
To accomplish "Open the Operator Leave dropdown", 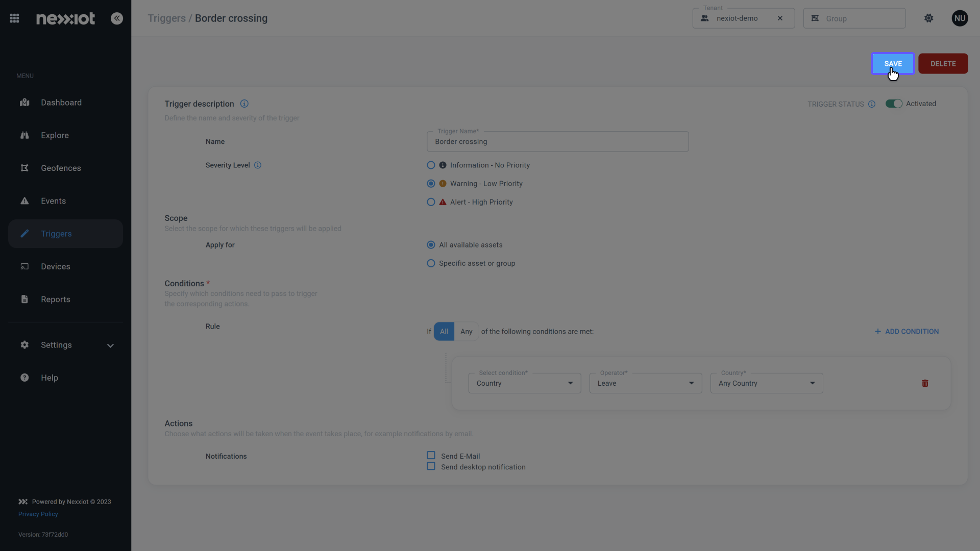I will click(646, 383).
